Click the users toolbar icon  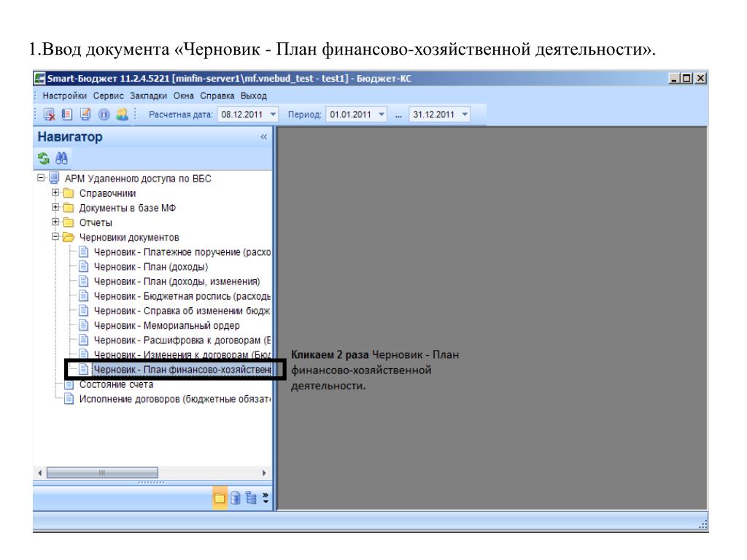122,114
